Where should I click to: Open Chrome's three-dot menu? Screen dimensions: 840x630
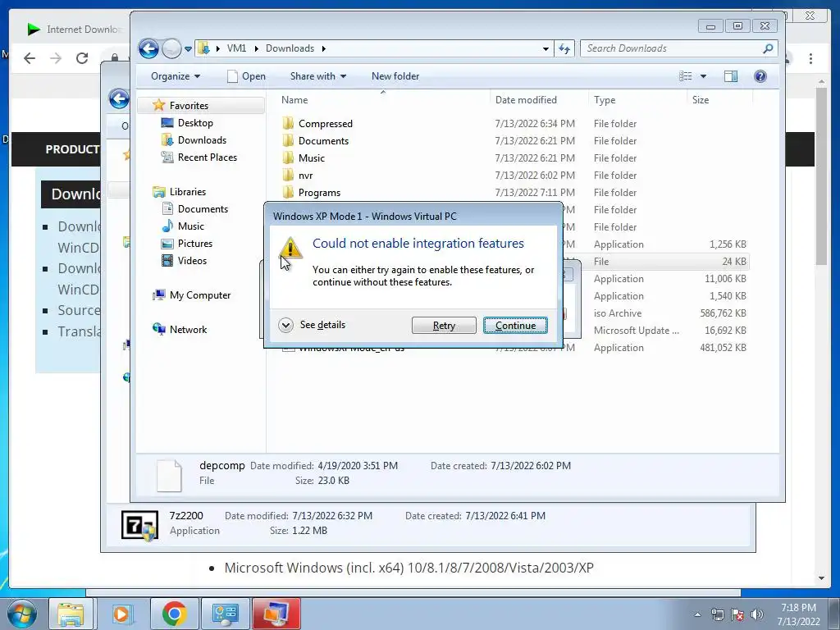[x=810, y=58]
